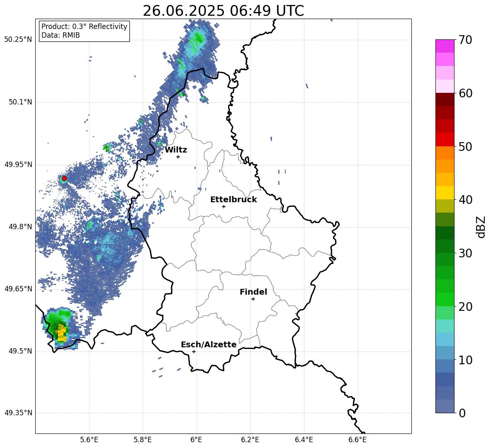The height and width of the screenshot is (448, 491).
Task: Click the 49.8°N latitude label
Action: click(x=20, y=227)
